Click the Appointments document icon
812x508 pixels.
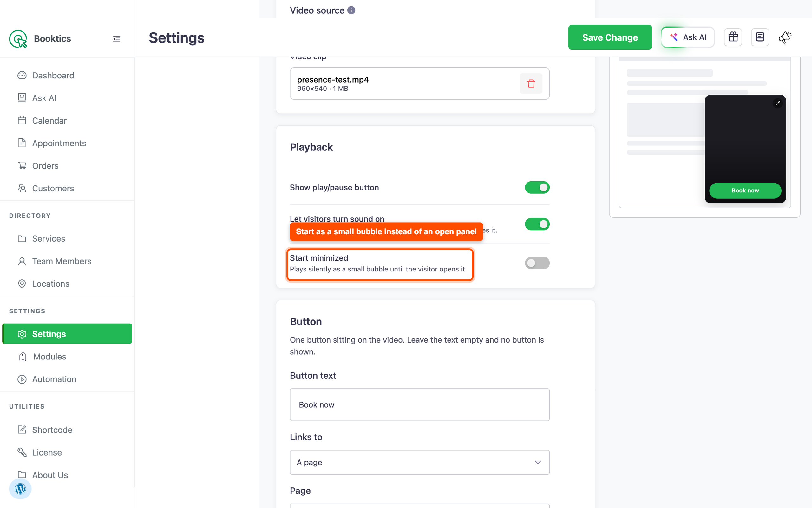22,143
